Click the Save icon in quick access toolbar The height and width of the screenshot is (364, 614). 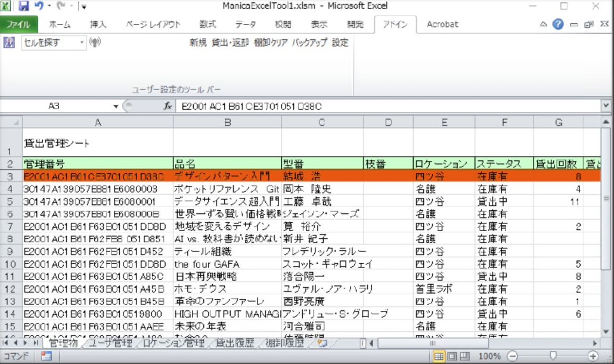pos(24,7)
